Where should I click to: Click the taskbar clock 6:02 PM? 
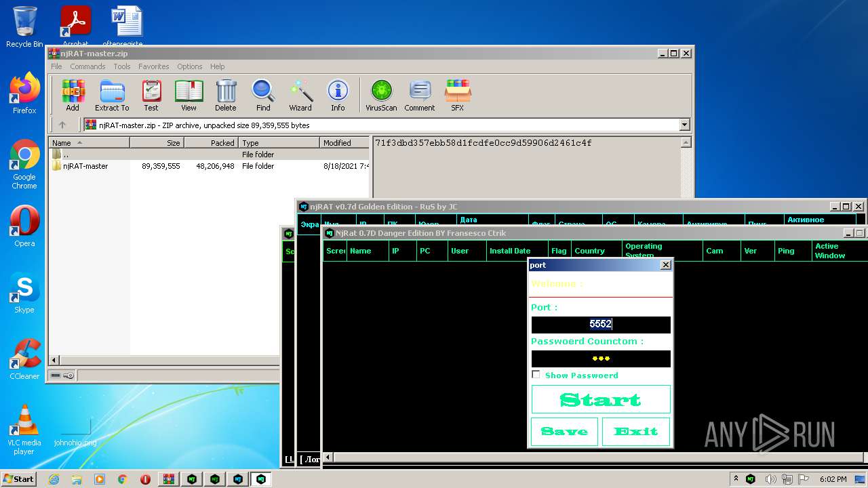(833, 479)
